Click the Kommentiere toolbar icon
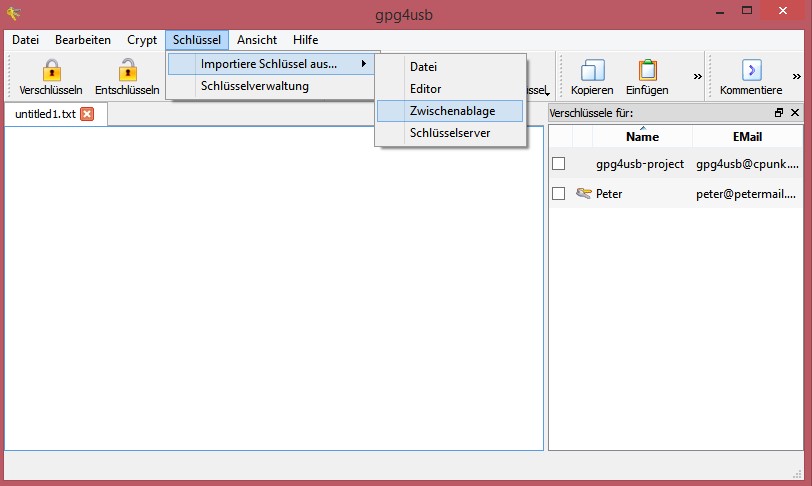The height and width of the screenshot is (486, 812). click(751, 71)
